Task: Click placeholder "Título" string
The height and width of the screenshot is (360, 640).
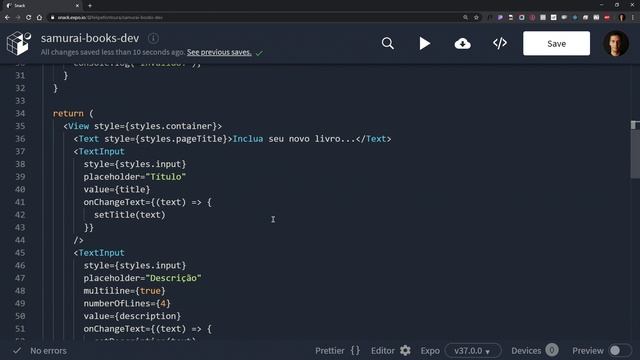Action: click(165, 177)
